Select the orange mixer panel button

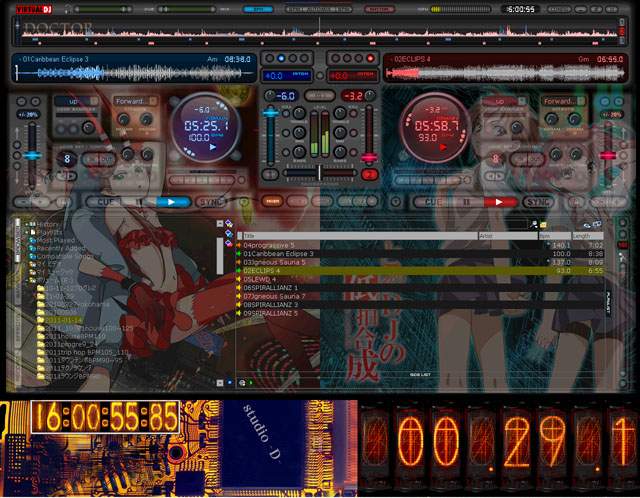tap(273, 201)
